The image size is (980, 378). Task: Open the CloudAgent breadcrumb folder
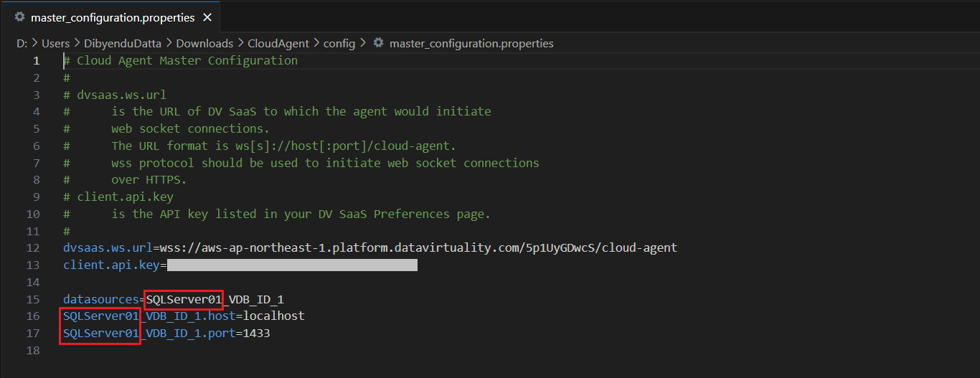tap(278, 43)
